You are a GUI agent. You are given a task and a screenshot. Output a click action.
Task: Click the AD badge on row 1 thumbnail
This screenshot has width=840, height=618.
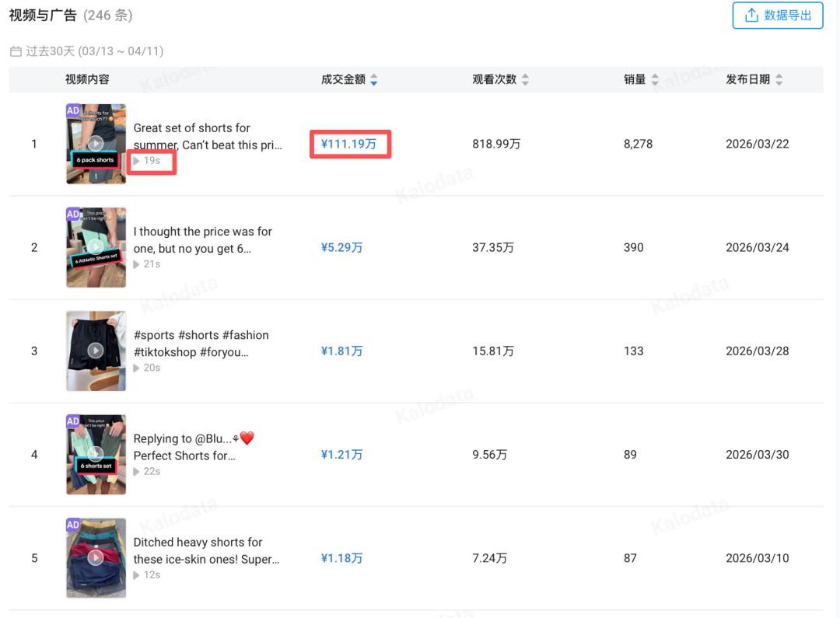(72, 110)
